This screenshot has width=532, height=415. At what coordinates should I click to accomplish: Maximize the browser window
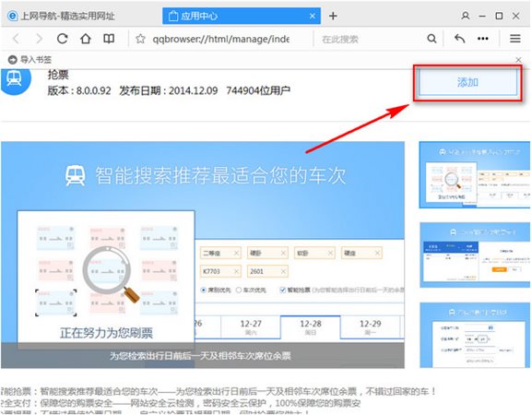tap(499, 16)
